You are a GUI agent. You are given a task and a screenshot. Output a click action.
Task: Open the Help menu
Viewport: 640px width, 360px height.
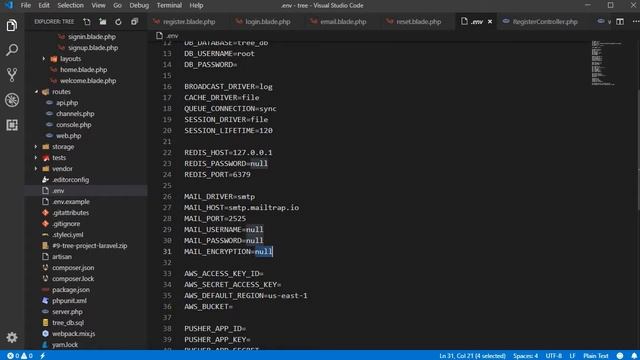click(x=196, y=5)
